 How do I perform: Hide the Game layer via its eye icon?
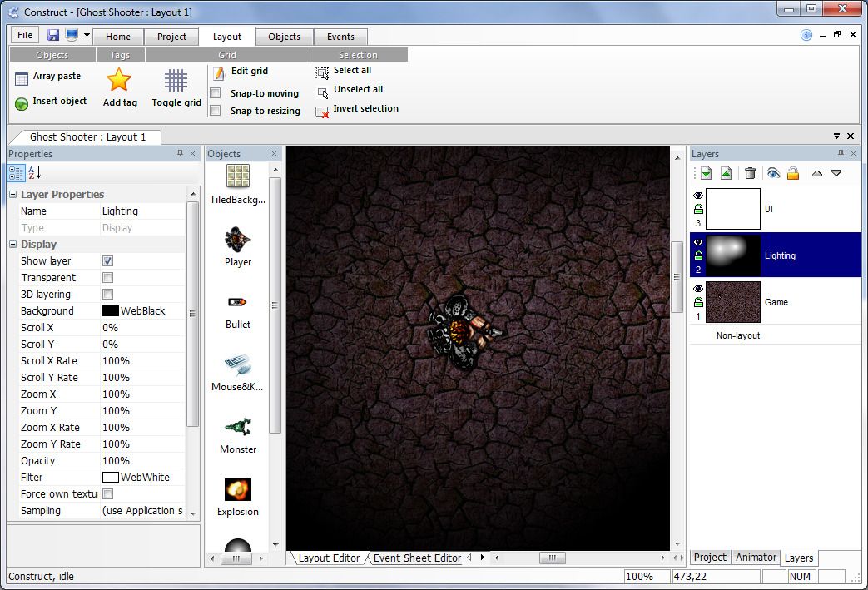click(x=697, y=287)
